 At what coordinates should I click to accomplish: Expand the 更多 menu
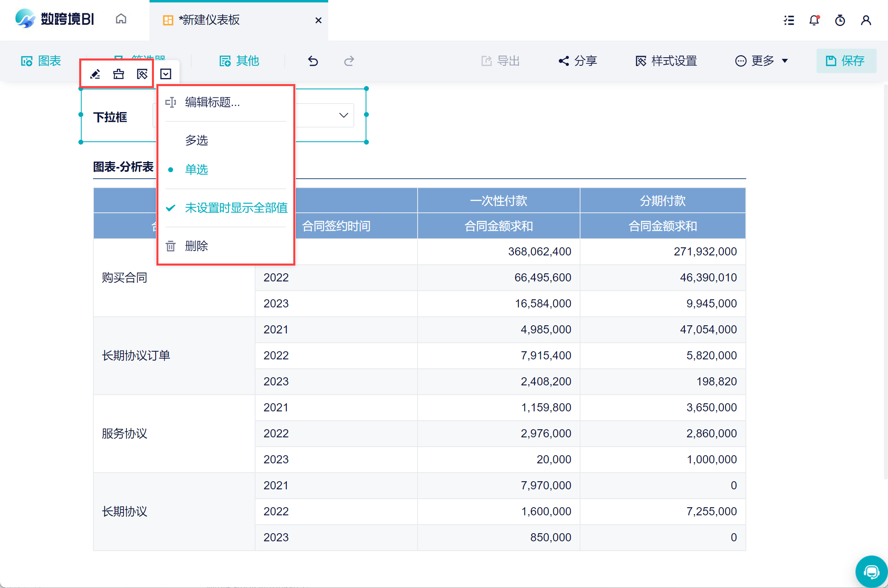click(x=762, y=61)
